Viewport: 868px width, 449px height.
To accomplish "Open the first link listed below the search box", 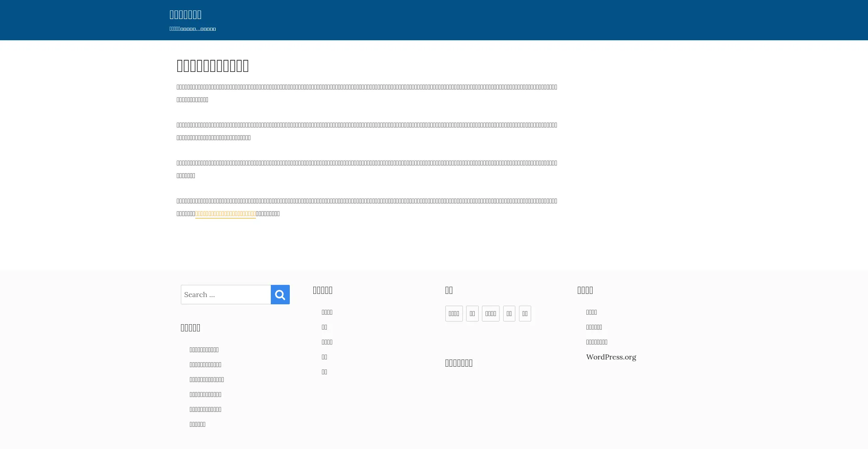I will [204, 350].
